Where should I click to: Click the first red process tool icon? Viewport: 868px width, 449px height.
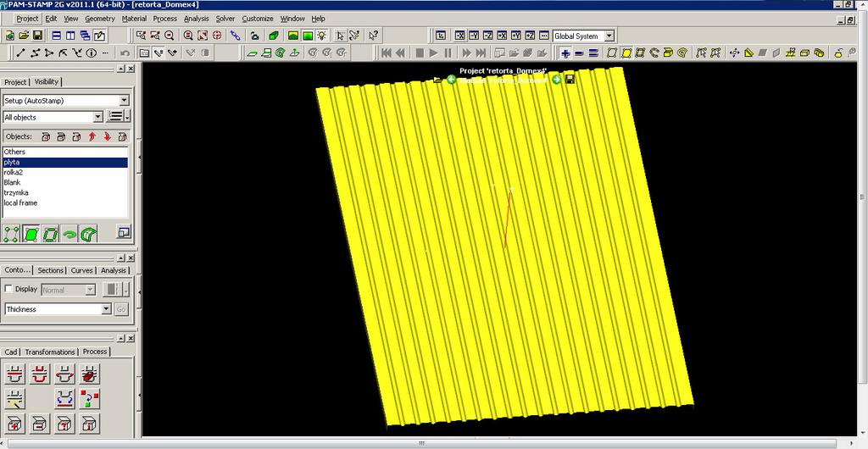click(14, 374)
